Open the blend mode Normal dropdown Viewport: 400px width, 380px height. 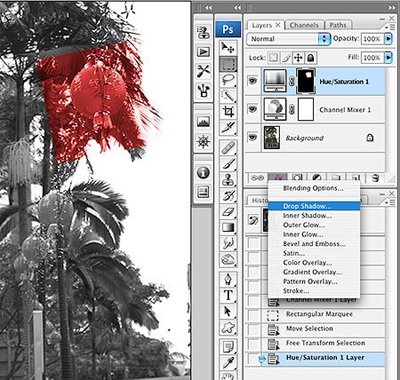click(288, 39)
